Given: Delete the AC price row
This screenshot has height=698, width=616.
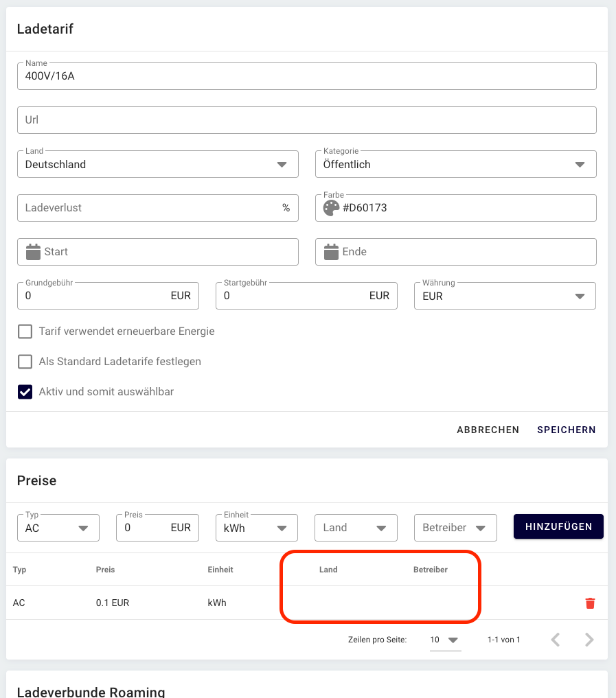Looking at the screenshot, I should [590, 603].
